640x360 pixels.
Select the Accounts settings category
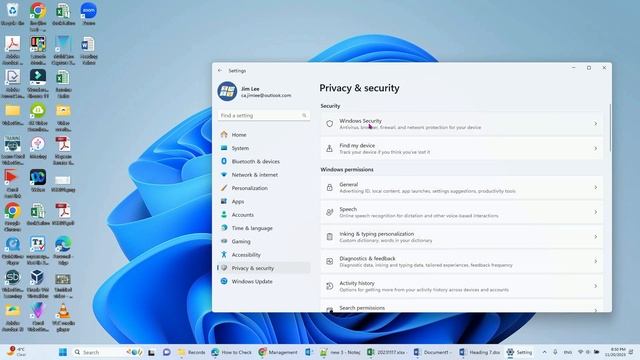(x=264, y=214)
